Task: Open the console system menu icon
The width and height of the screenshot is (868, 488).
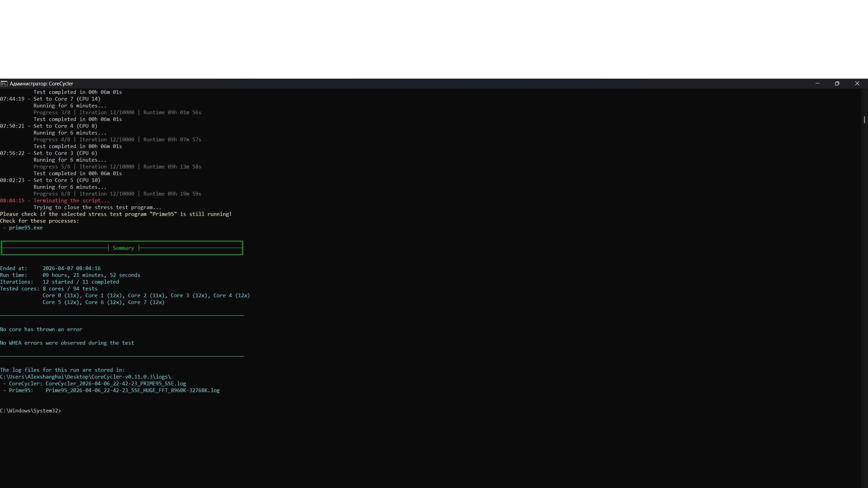Action: [4, 84]
